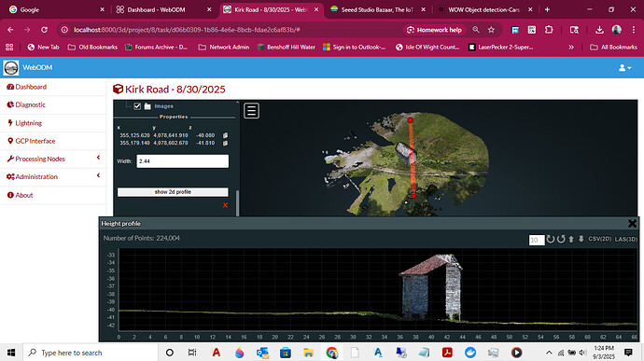The height and width of the screenshot is (361, 644).
Task: Open the Windows Start menu
Action: 11,353
